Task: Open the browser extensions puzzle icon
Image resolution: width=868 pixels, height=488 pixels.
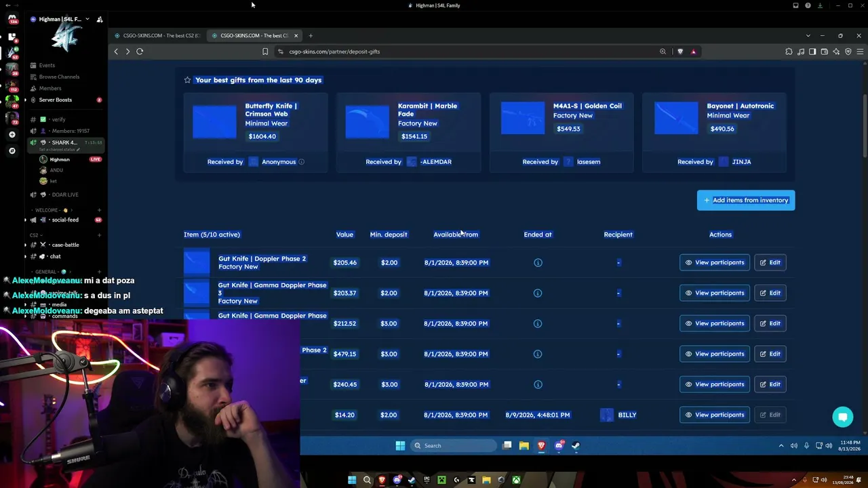Action: 789,52
